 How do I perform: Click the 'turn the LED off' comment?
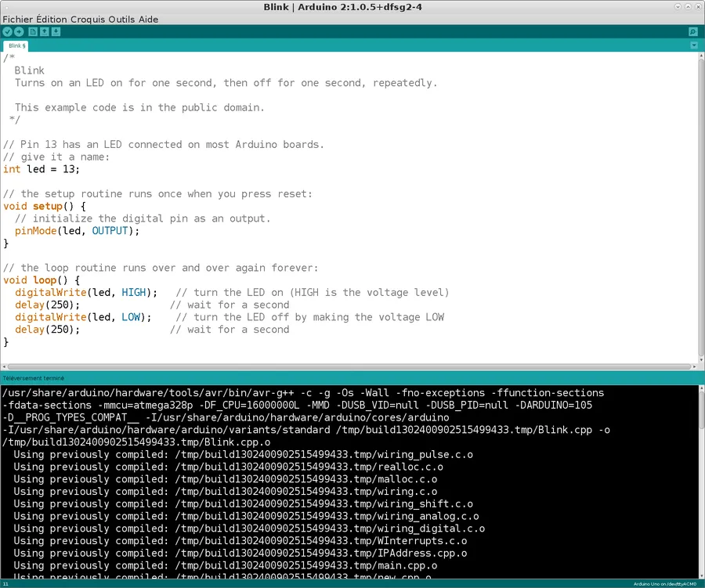point(310,317)
